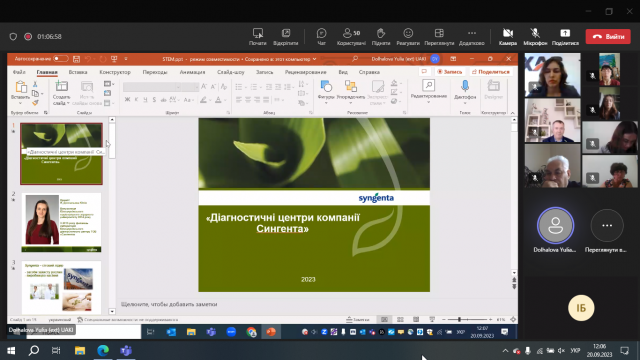The height and width of the screenshot is (360, 640).
Task: Toggle text shadow (S) formatting
Action: [x=154, y=100]
